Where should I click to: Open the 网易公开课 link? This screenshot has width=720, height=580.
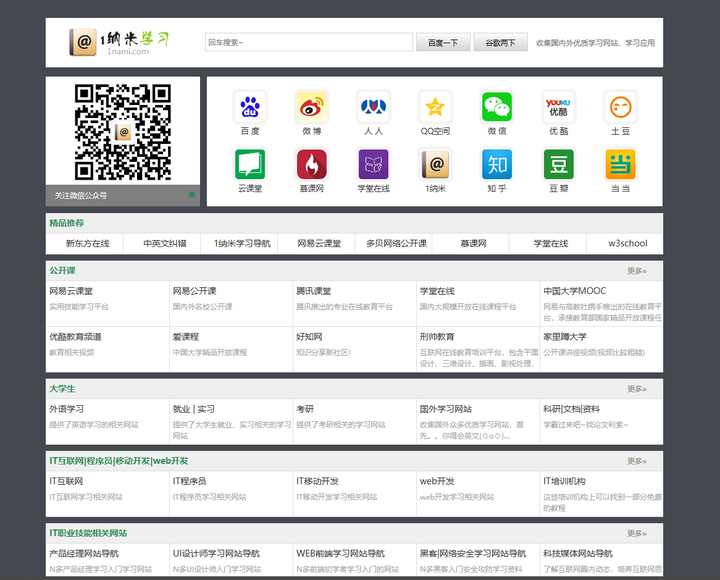tap(195, 291)
